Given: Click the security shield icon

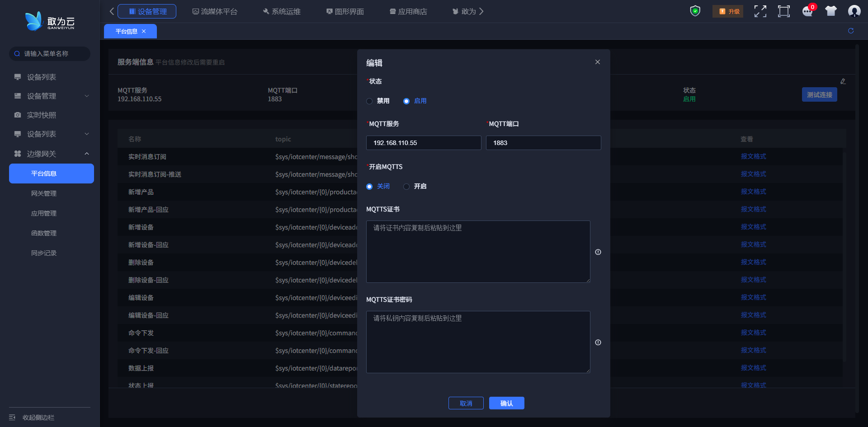Looking at the screenshot, I should pyautogui.click(x=695, y=11).
